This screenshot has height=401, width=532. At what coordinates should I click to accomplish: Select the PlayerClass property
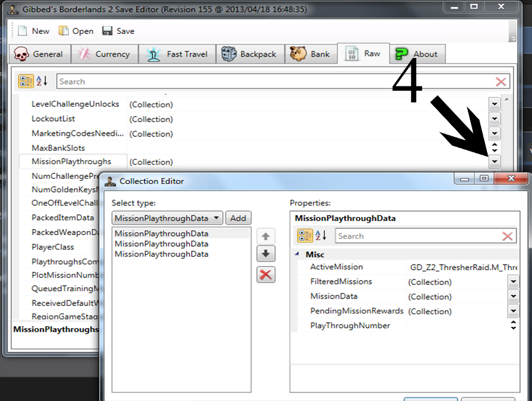pyautogui.click(x=52, y=247)
